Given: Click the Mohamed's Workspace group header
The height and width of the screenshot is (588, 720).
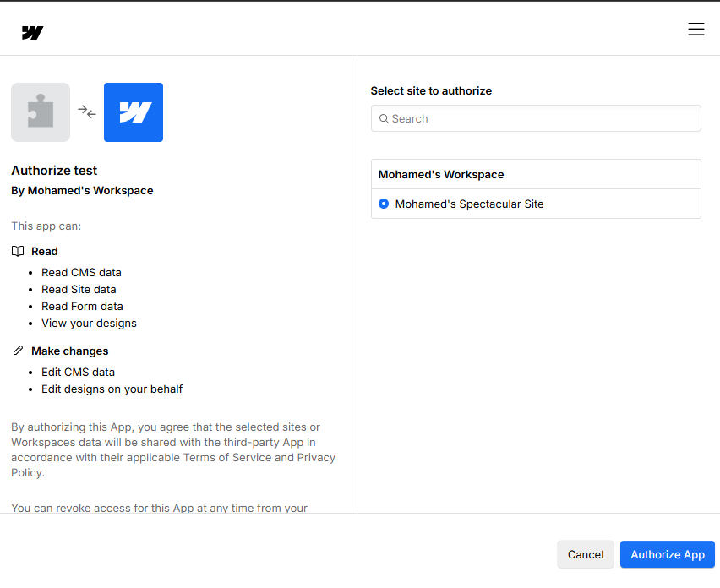Looking at the screenshot, I should pyautogui.click(x=441, y=174).
